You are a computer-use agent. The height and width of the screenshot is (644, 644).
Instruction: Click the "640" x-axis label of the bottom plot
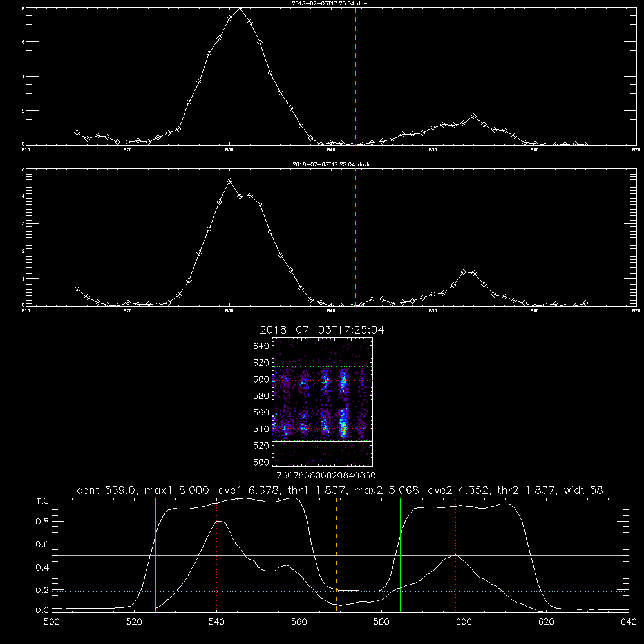point(629,622)
